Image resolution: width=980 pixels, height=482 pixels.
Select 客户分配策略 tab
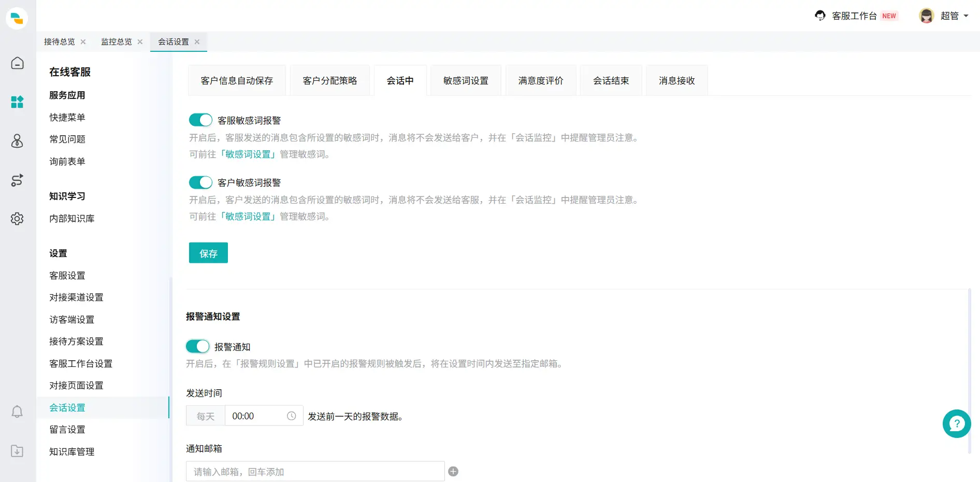click(x=330, y=80)
